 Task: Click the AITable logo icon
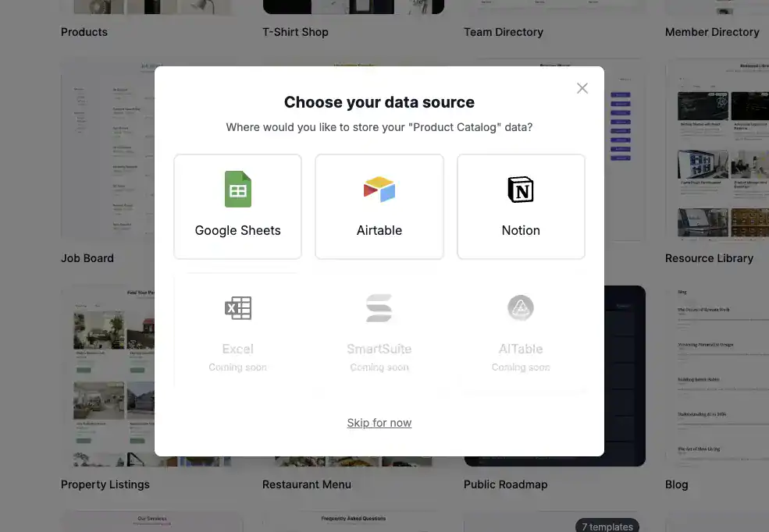pos(521,308)
